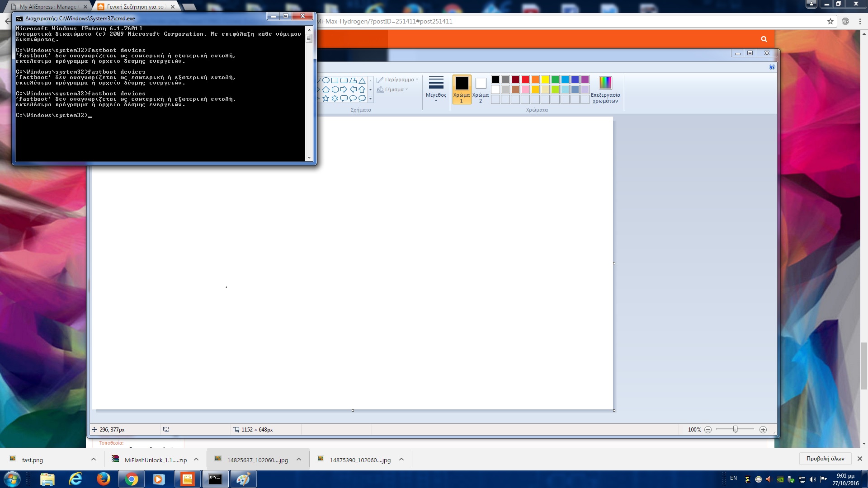Click Προβολή όλων downloads button
The height and width of the screenshot is (488, 868).
coord(825,459)
